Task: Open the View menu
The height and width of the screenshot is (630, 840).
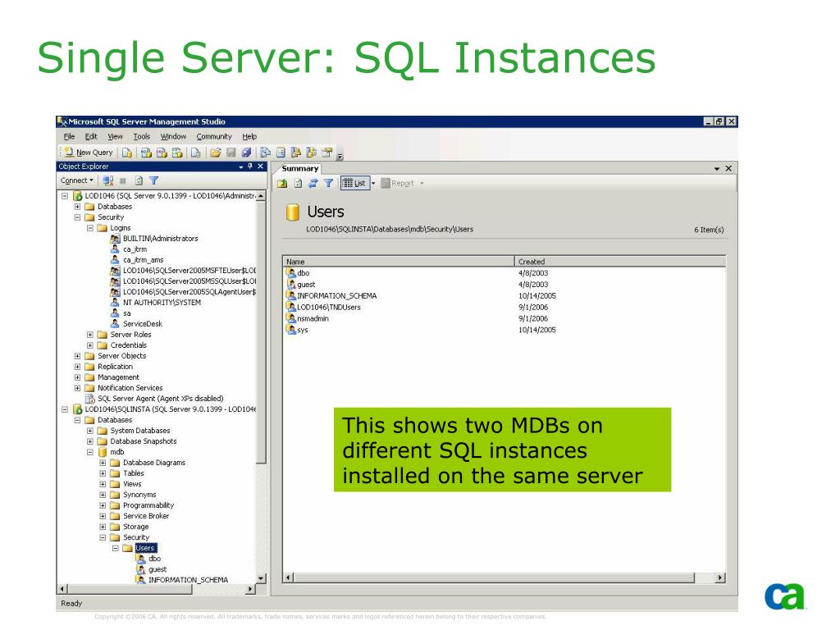Action: 115,137
